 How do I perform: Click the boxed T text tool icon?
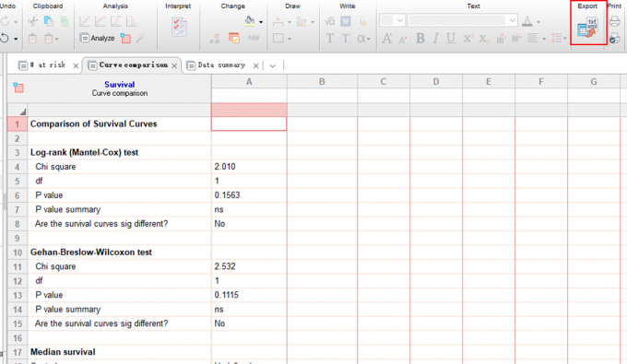346,39
